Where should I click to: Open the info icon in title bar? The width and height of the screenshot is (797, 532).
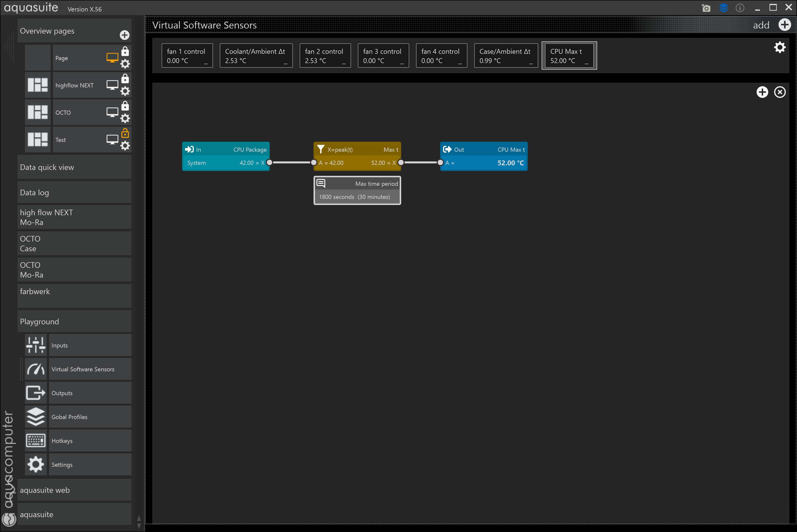[x=740, y=8]
